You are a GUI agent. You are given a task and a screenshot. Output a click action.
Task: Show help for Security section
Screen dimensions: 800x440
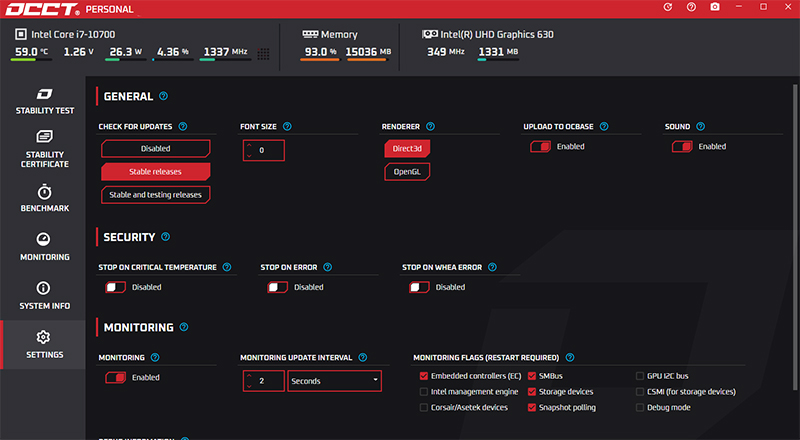pyautogui.click(x=165, y=237)
